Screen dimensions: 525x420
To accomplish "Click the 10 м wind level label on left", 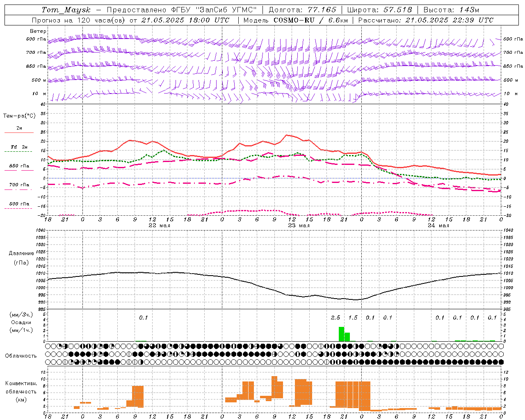I will 39,94.
